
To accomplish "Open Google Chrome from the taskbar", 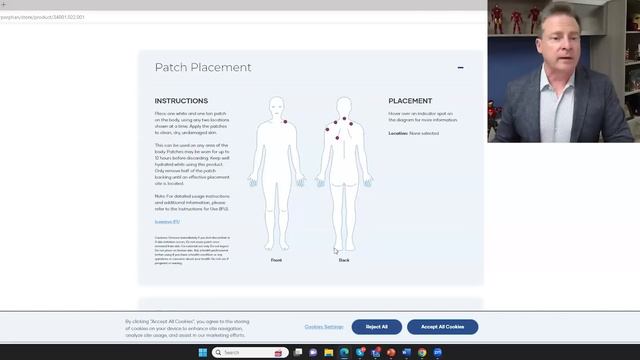I will coord(422,352).
